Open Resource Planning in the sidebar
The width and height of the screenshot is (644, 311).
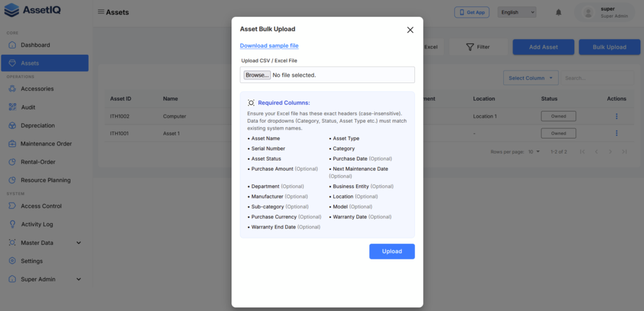[45, 180]
